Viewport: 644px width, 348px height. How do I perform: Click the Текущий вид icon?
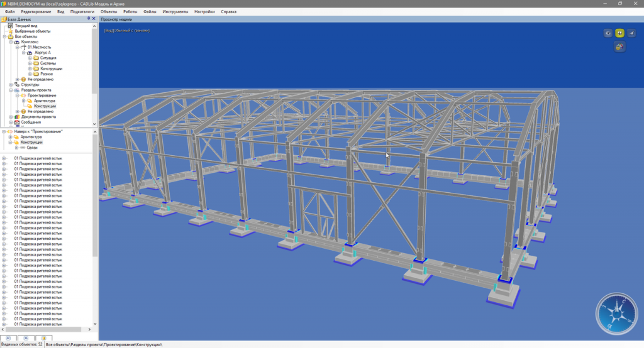click(x=11, y=26)
